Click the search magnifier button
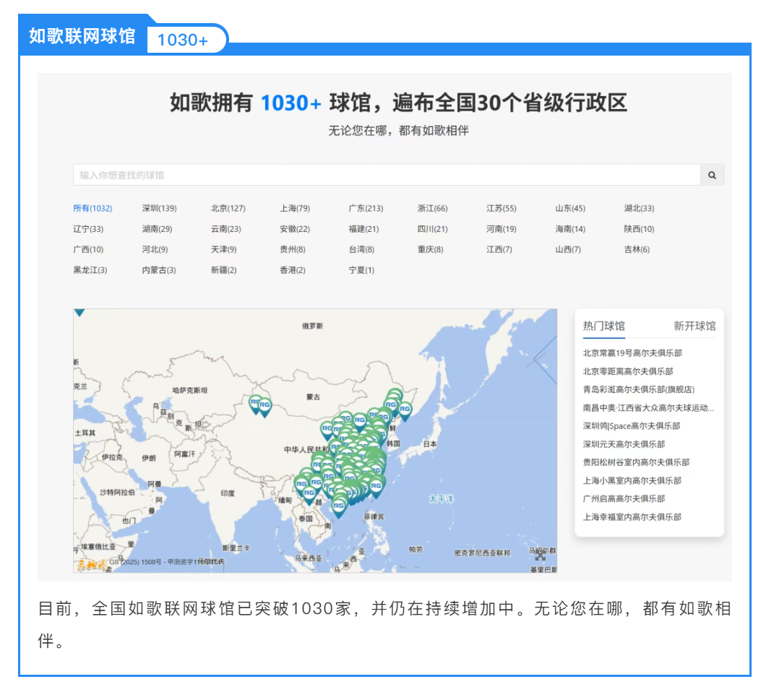Screen dimensions: 774x700 click(712, 176)
